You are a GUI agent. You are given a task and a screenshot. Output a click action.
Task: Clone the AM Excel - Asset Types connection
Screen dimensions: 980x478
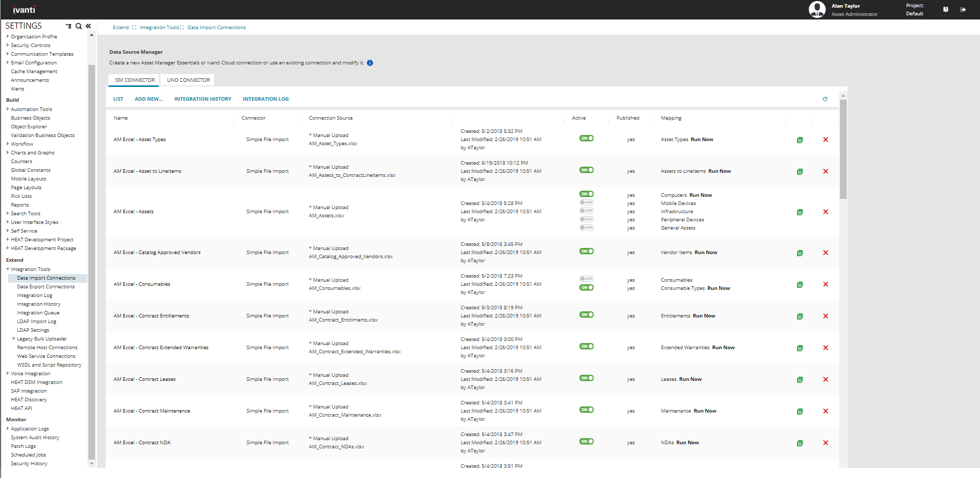pos(800,140)
